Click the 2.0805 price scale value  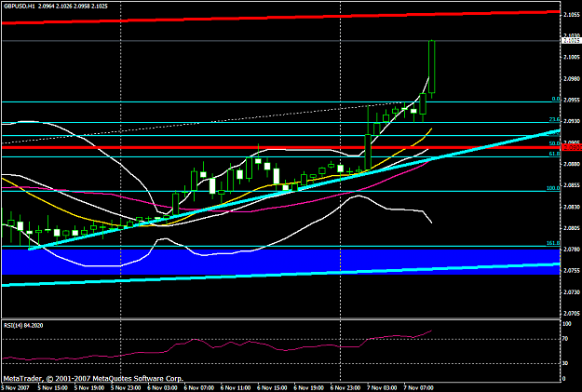click(572, 228)
